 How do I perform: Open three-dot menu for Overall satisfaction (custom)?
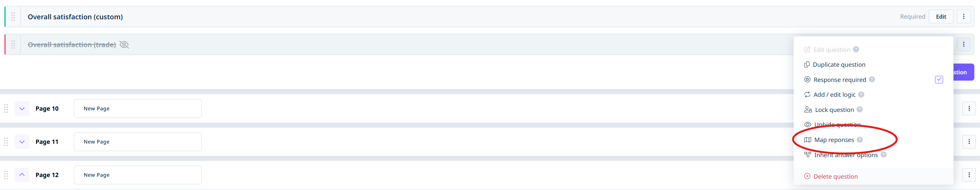(x=963, y=16)
